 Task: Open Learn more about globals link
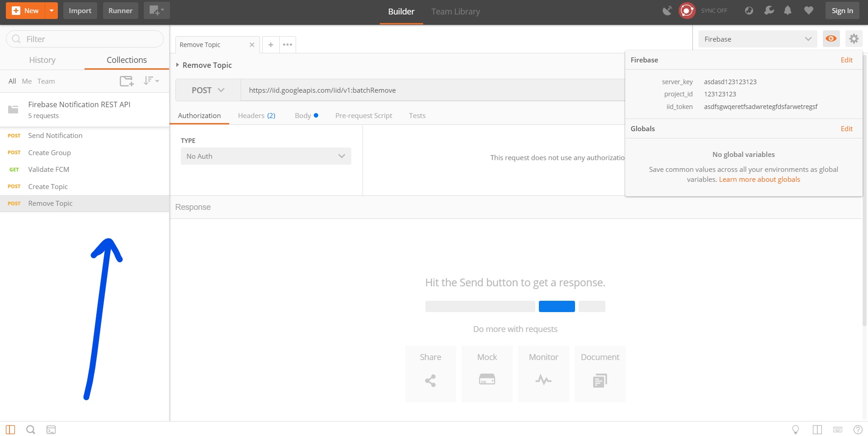pyautogui.click(x=759, y=179)
